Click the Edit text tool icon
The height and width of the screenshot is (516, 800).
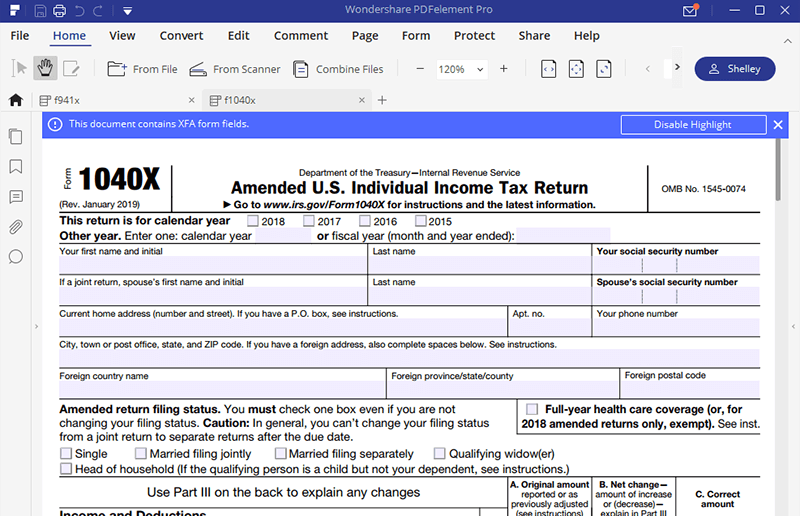pos(71,69)
